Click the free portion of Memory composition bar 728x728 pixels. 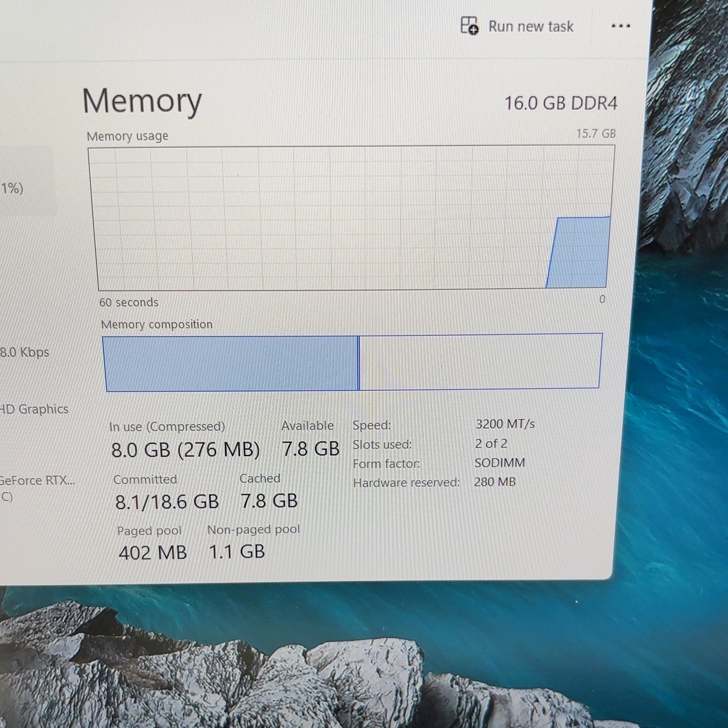point(481,361)
